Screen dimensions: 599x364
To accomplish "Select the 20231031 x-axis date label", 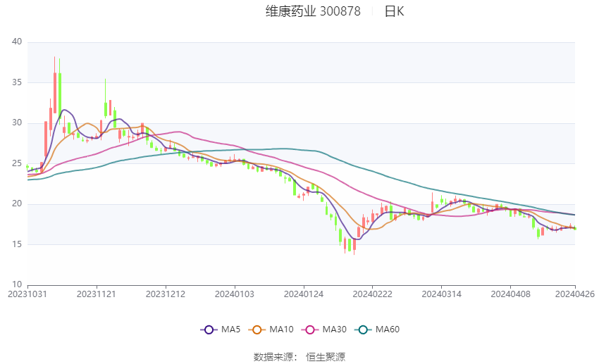I will tap(27, 294).
